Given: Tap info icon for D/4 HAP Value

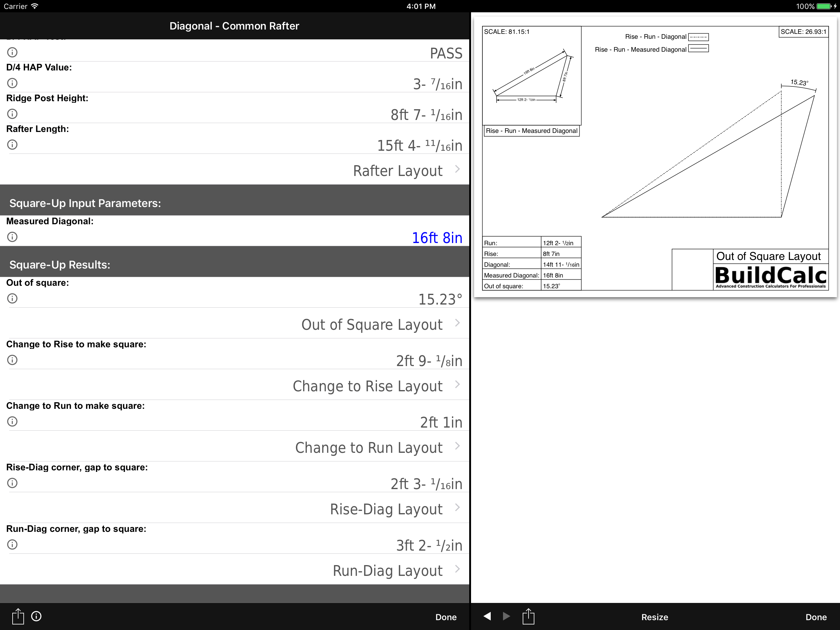Looking at the screenshot, I should pos(12,83).
